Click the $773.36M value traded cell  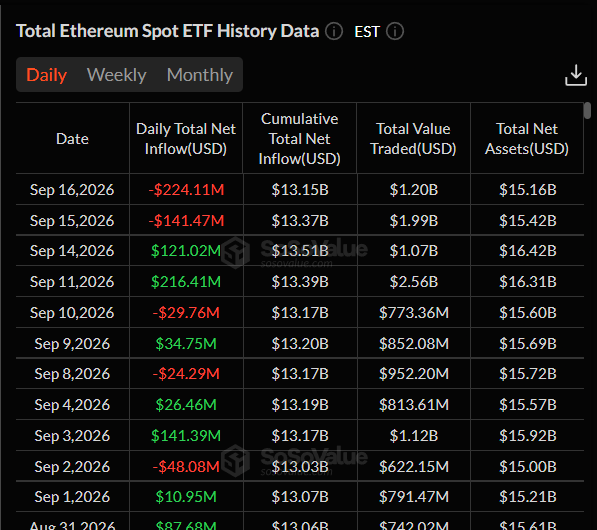click(414, 313)
